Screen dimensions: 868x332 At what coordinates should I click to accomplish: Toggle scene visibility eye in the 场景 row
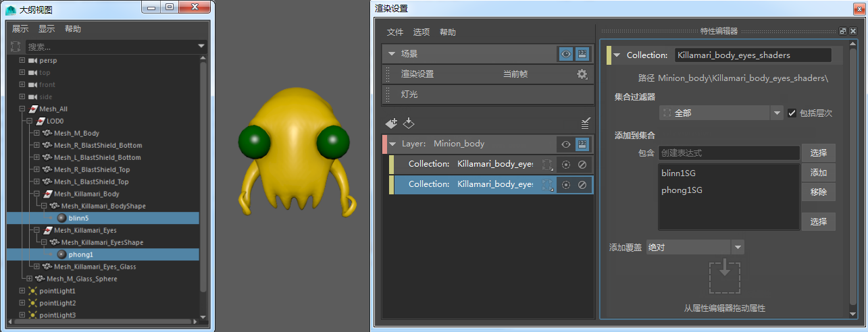coord(566,54)
